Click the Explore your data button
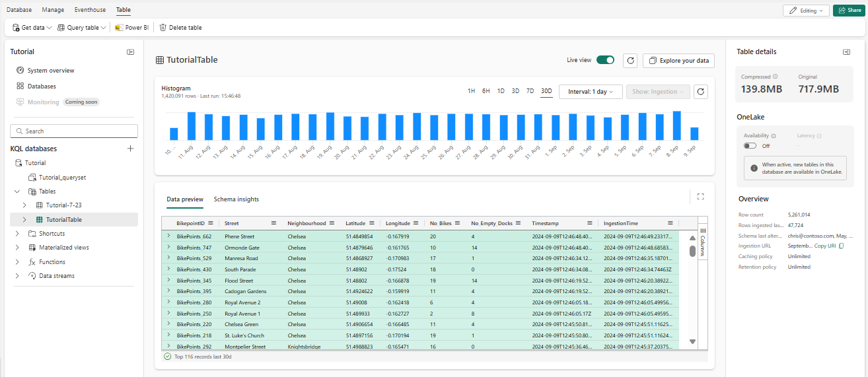The height and width of the screenshot is (377, 868). point(678,61)
